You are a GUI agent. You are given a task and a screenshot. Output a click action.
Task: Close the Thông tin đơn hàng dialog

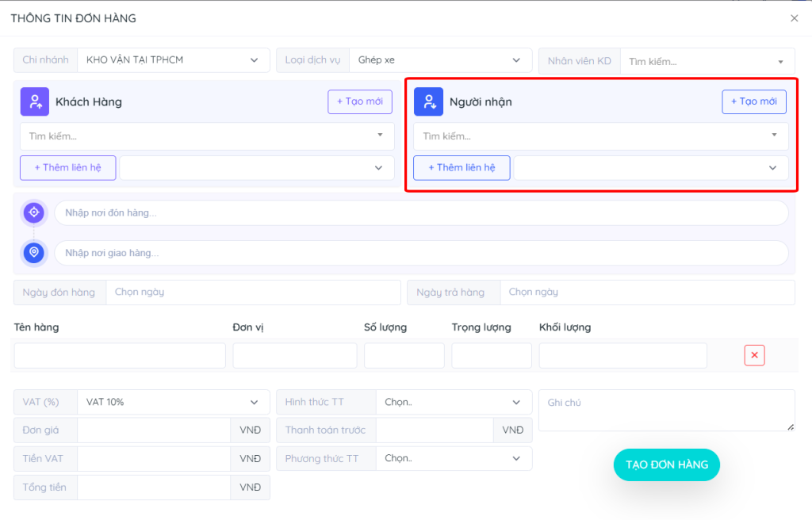pyautogui.click(x=794, y=18)
